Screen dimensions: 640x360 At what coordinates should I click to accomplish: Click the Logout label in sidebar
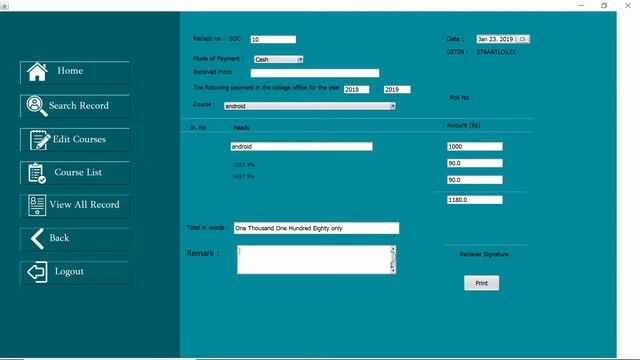click(x=69, y=272)
